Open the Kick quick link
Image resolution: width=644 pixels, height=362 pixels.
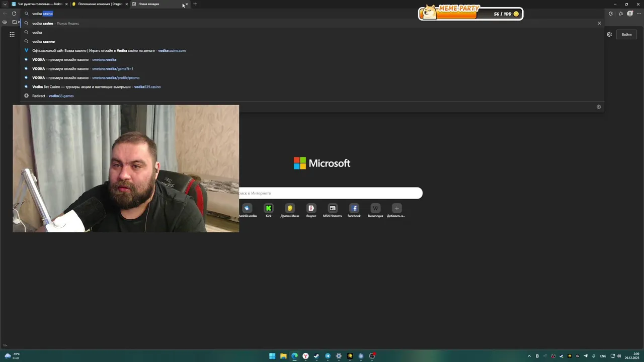(x=269, y=211)
